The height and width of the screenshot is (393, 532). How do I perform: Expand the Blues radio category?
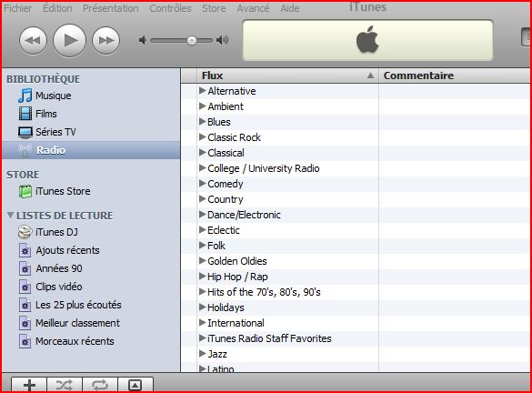(203, 122)
